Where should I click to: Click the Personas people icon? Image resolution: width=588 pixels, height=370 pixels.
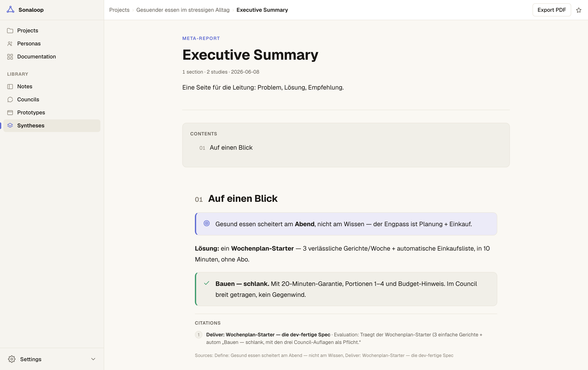coord(10,44)
